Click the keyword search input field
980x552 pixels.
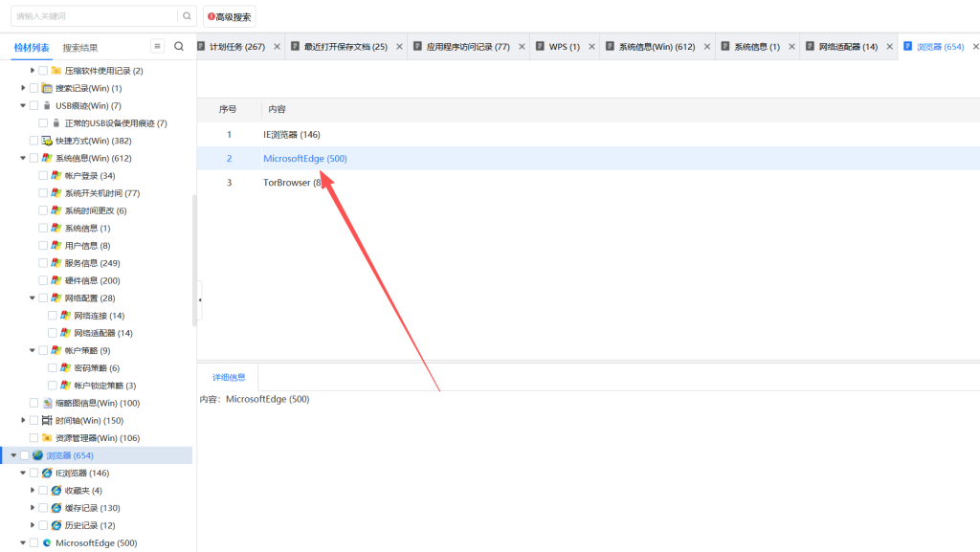click(x=94, y=16)
